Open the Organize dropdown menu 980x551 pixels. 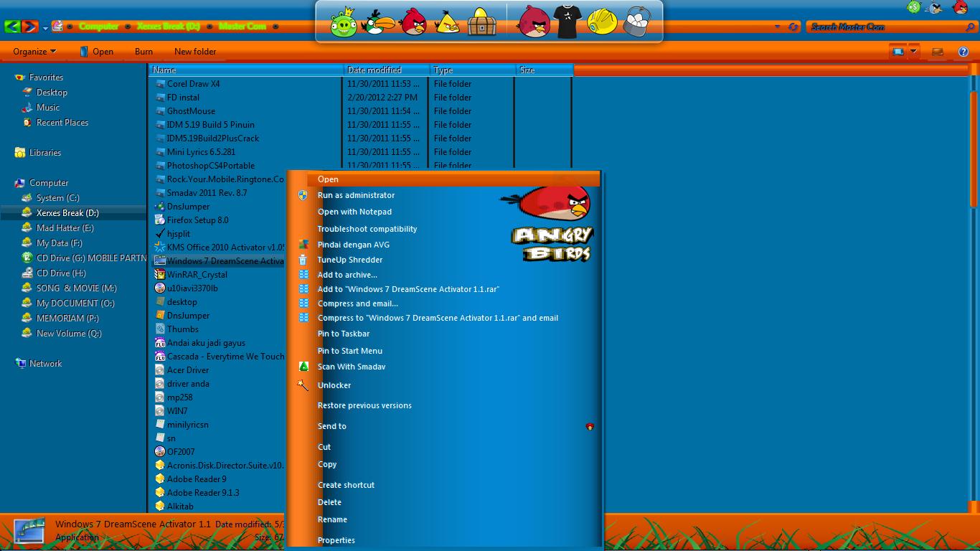pyautogui.click(x=34, y=52)
